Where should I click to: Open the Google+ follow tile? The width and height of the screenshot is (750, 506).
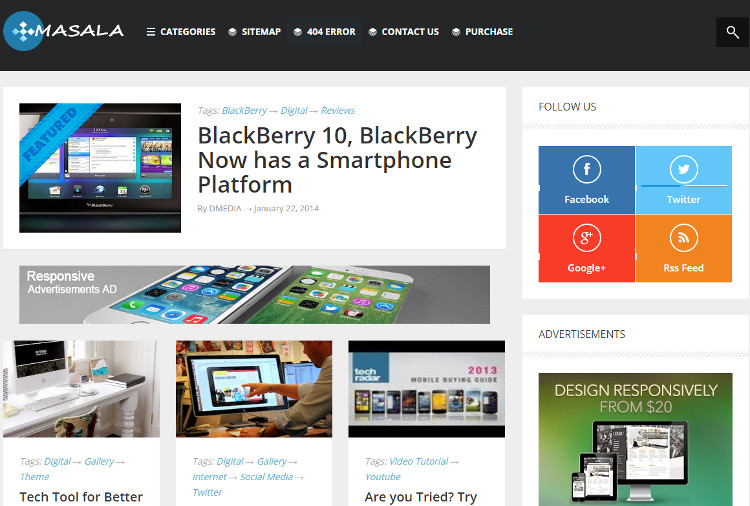coord(586,248)
